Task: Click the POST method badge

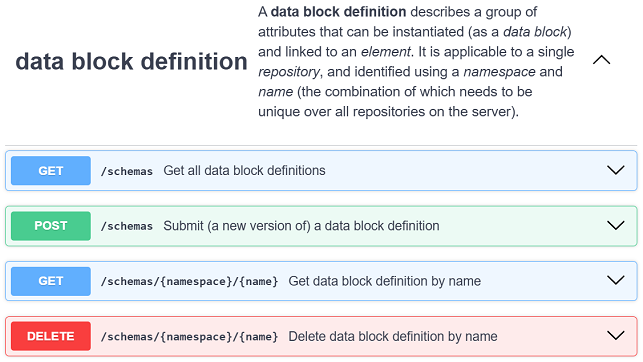Action: click(51, 226)
